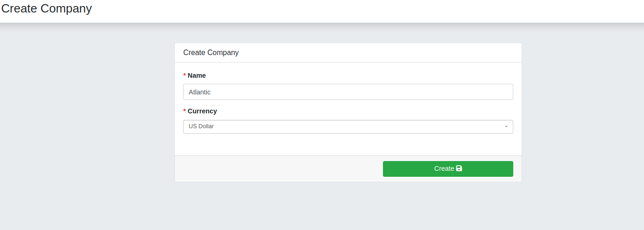Focus the Name input field
The image size is (644, 230).
point(348,92)
